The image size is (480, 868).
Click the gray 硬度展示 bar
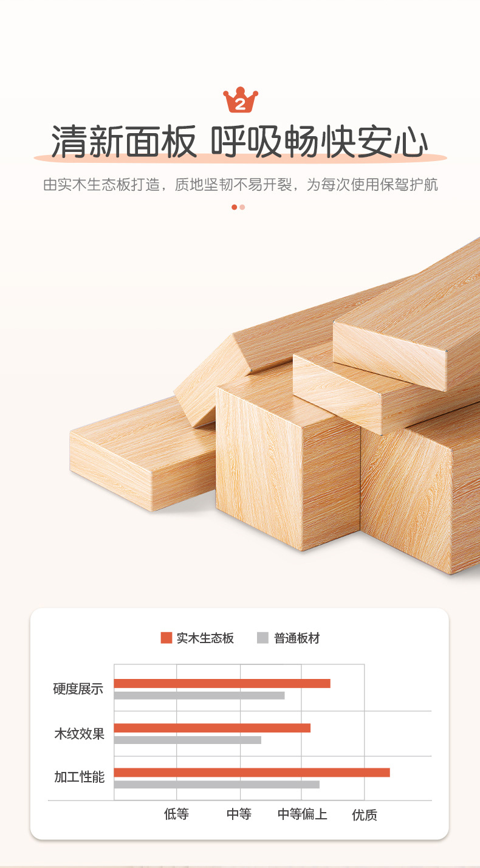[x=199, y=695]
